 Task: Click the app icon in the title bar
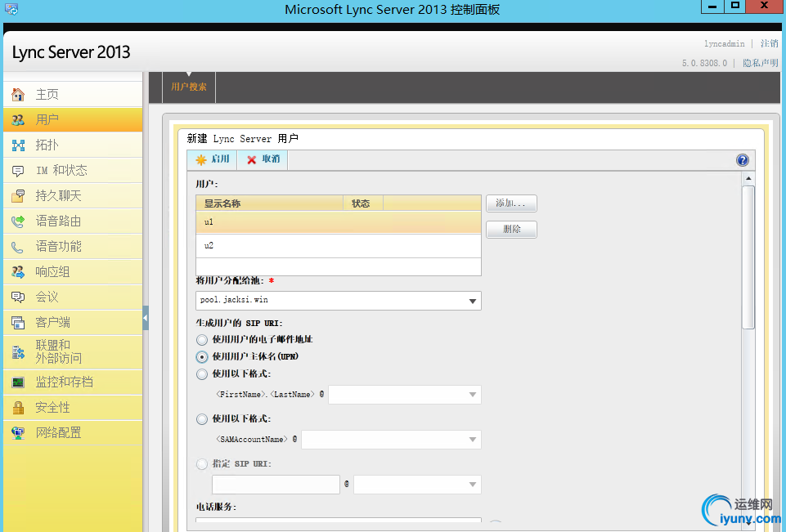[x=11, y=9]
